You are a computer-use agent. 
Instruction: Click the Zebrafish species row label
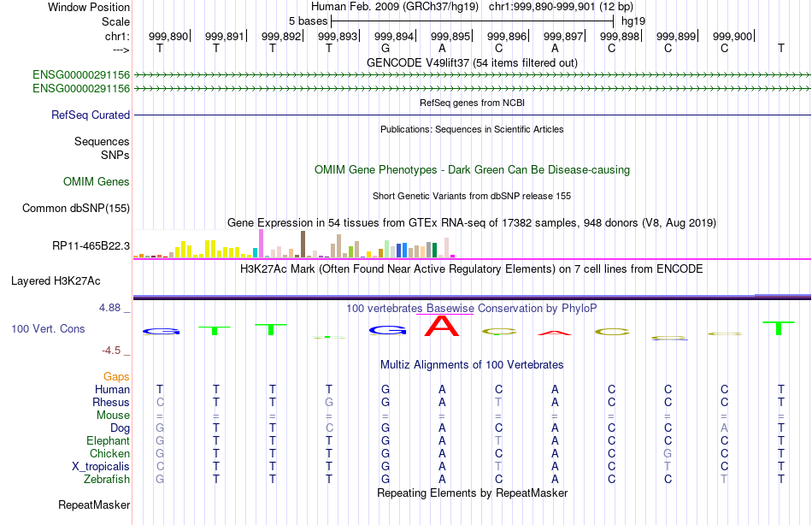point(107,480)
